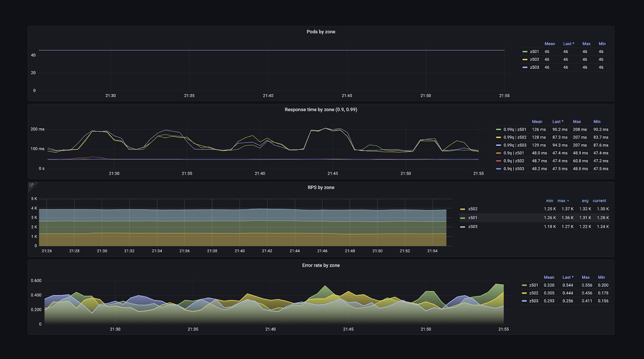Change z501 series color in Error rate legend
This screenshot has height=359, width=644.
pyautogui.click(x=524, y=285)
